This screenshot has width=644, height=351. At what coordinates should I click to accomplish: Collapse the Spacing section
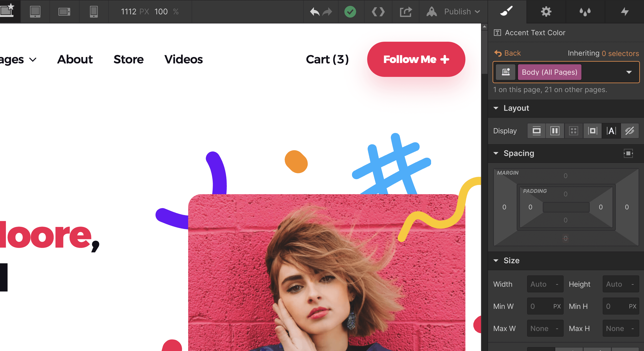496,153
